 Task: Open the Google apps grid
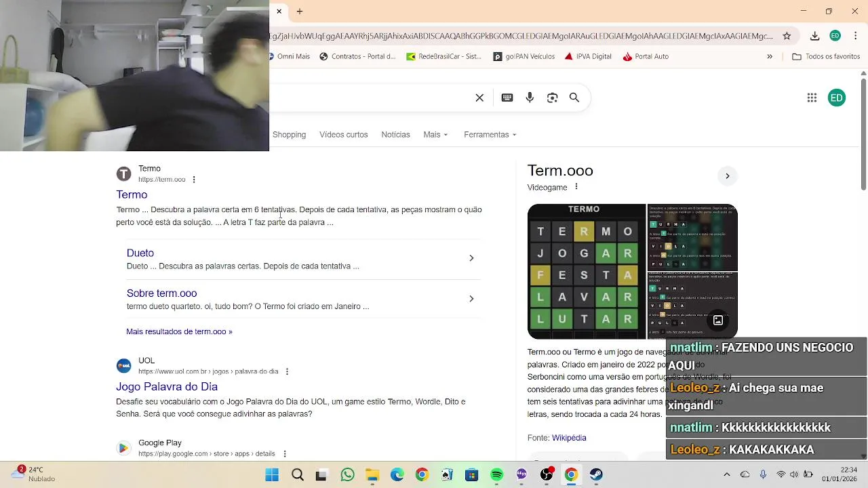(x=812, y=98)
